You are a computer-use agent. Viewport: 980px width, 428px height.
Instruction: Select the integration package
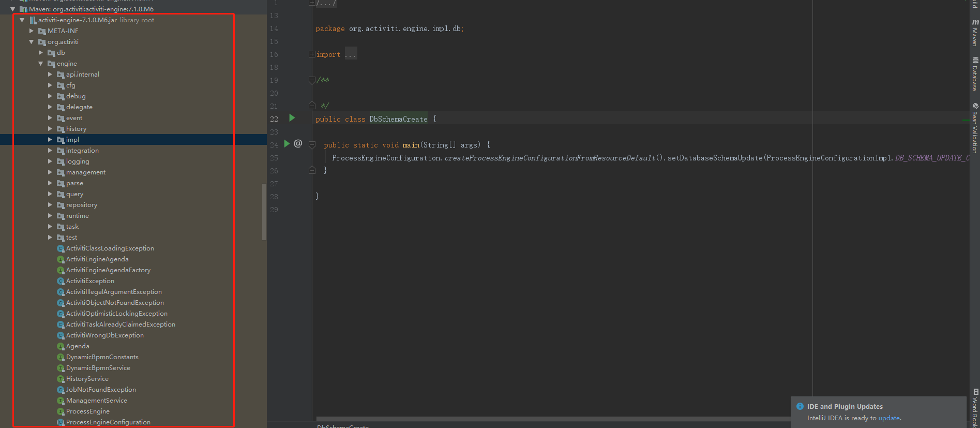(82, 151)
